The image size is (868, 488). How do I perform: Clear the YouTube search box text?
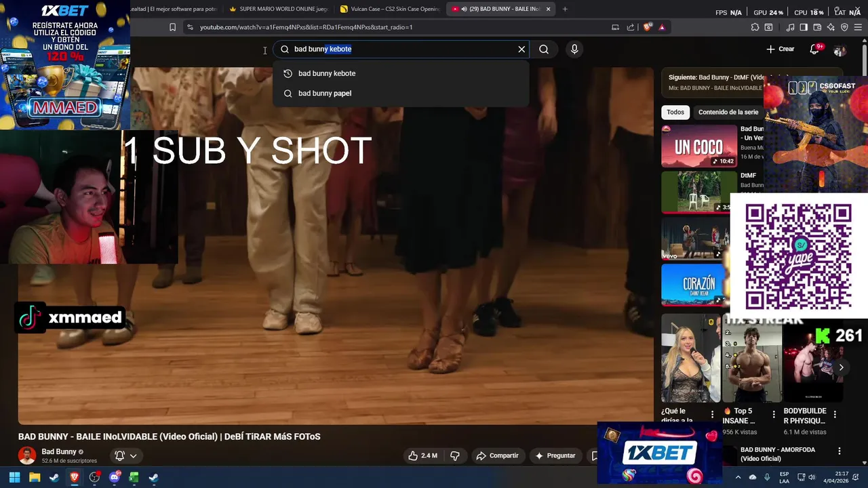pos(521,49)
